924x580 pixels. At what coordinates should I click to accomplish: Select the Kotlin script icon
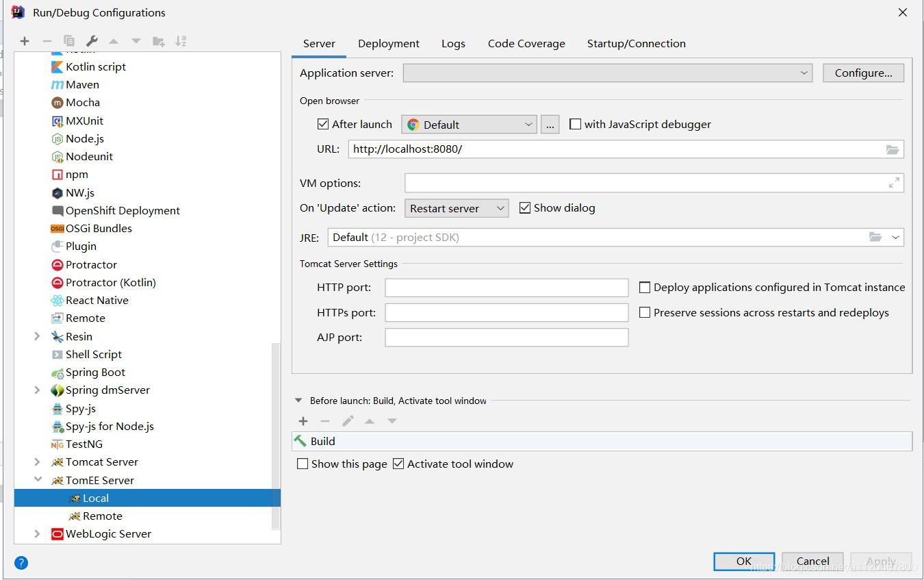pos(57,66)
